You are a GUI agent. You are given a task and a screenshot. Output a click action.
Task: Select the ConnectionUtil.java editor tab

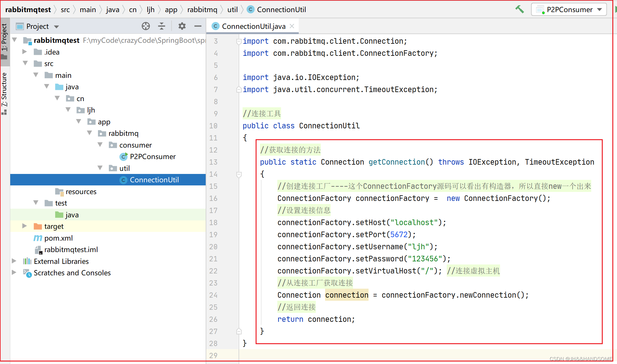[x=253, y=26]
